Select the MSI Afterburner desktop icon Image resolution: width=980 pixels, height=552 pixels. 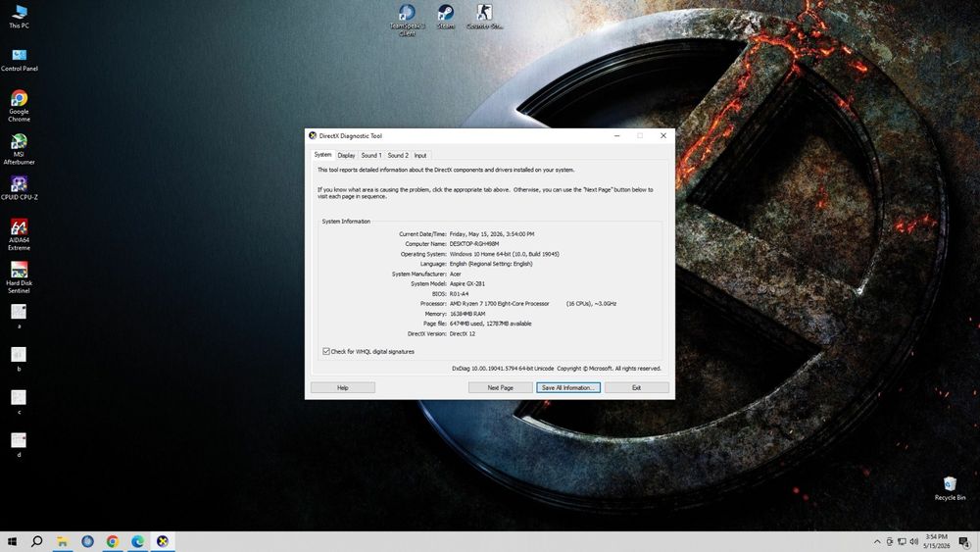[19, 149]
